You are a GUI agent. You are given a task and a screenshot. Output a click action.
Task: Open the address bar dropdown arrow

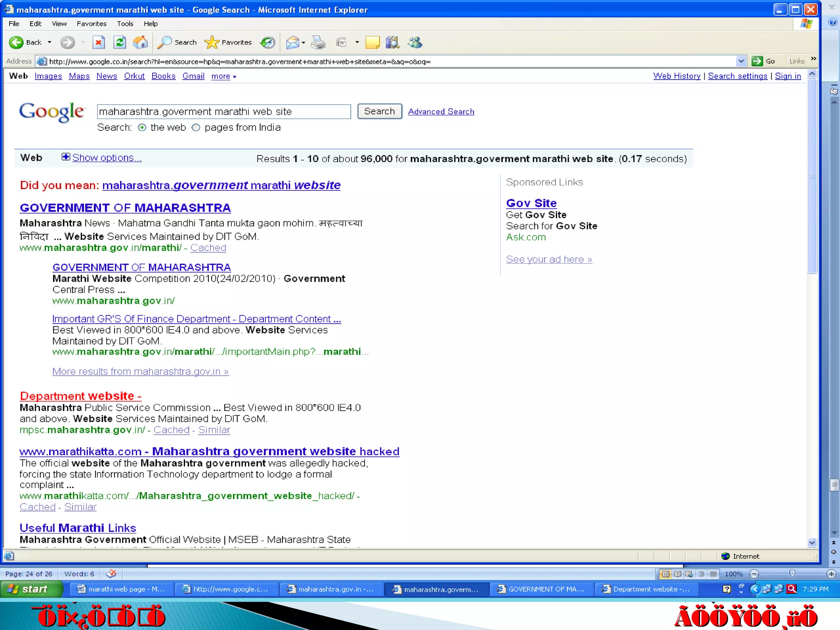(741, 62)
